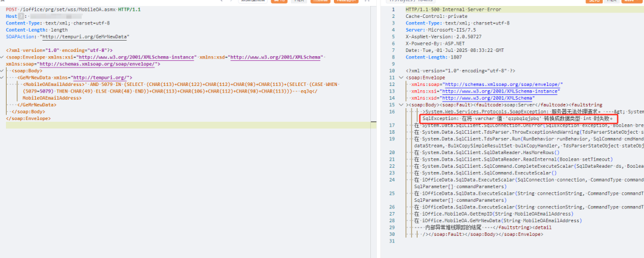Image resolution: width=644 pixels, height=258 pixels.
Task: Click the opening <soap:Body> tag in the request
Action: tap(27, 71)
